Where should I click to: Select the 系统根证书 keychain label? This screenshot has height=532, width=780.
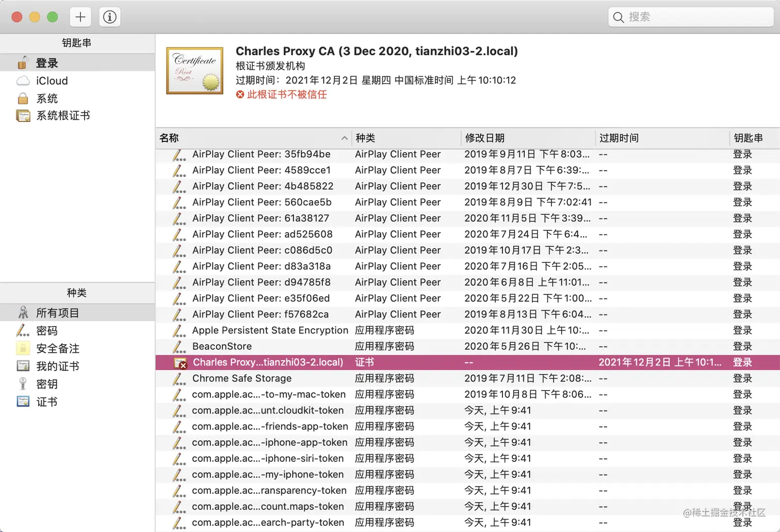pyautogui.click(x=63, y=116)
